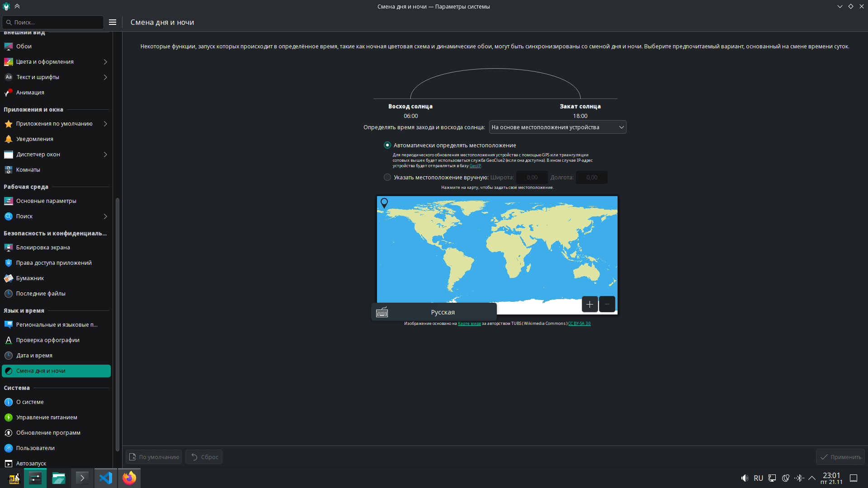The image size is (868, 488).
Task: Launch Visual Studio Code from taskbar
Action: (106, 478)
